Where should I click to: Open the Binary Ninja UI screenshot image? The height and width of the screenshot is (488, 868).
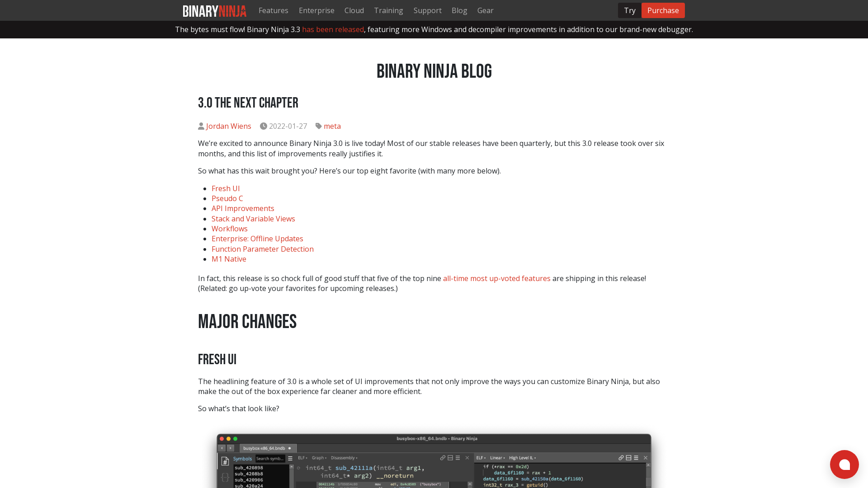coord(434,461)
